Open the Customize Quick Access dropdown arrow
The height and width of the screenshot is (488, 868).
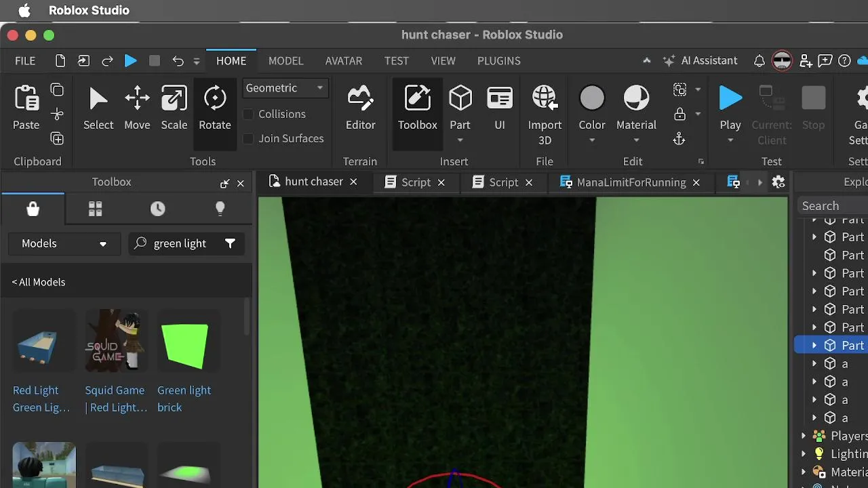point(197,61)
